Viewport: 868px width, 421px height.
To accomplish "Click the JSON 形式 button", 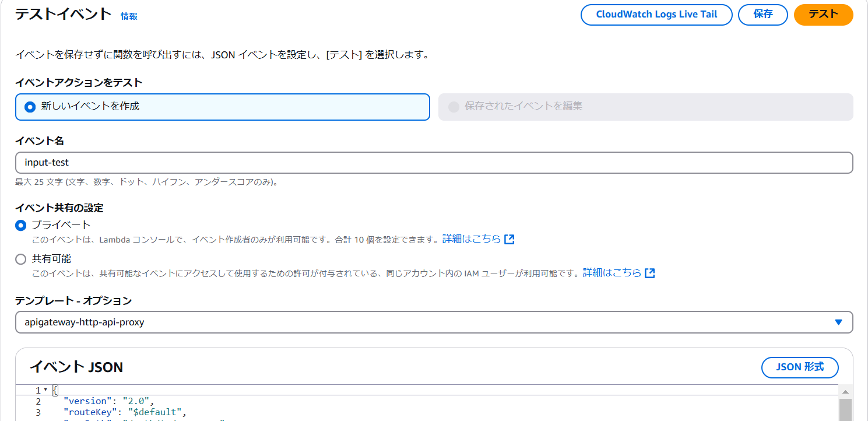I will [x=799, y=367].
